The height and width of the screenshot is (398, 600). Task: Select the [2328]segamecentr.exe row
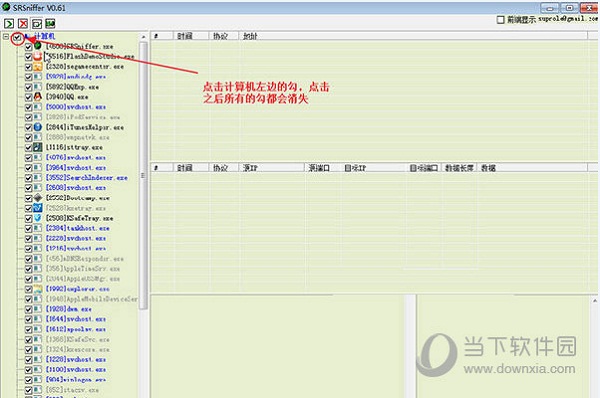coord(85,67)
